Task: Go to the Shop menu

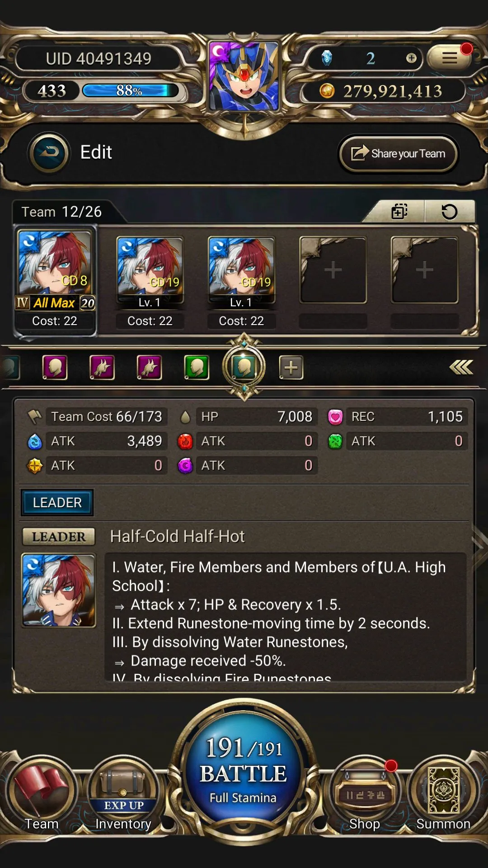Action: (x=364, y=796)
